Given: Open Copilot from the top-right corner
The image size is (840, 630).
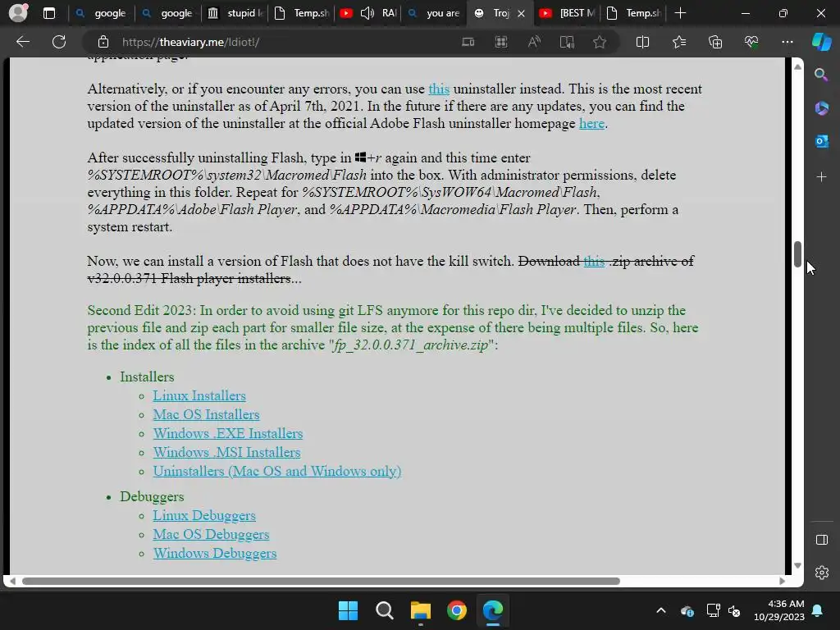Looking at the screenshot, I should click(822, 42).
